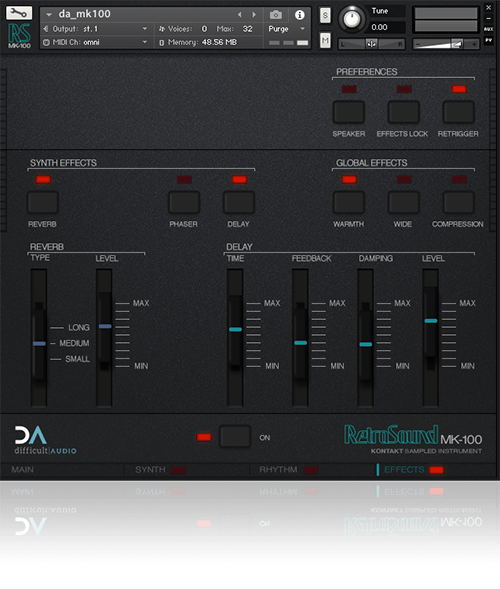Image resolution: width=500 pixels, height=589 pixels.
Task: Toggle the EFFECTS LOCK button
Action: click(x=404, y=112)
